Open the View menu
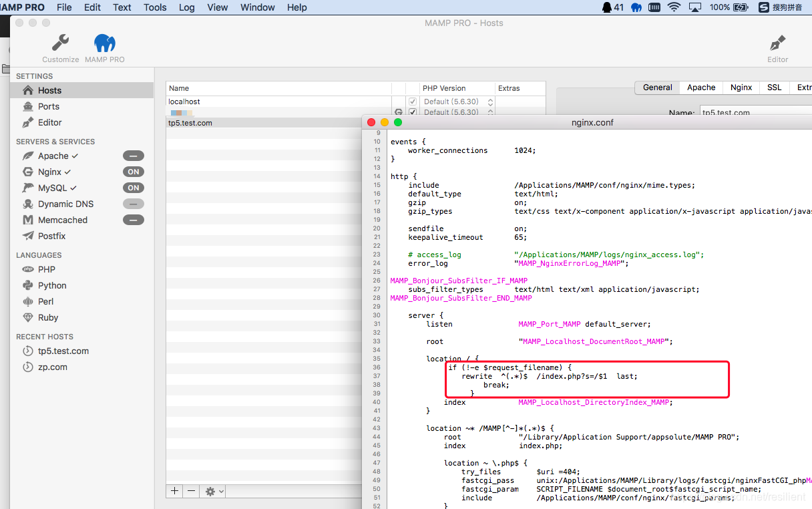This screenshot has width=812, height=509. pyautogui.click(x=218, y=7)
